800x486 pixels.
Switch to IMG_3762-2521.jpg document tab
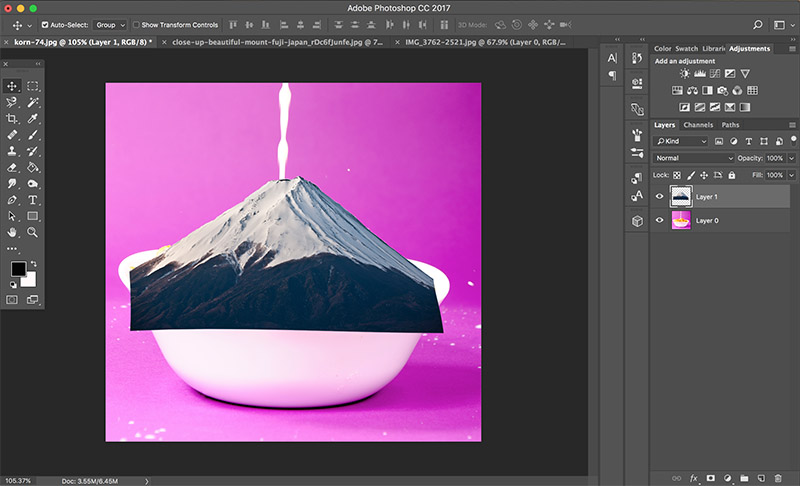(485, 42)
